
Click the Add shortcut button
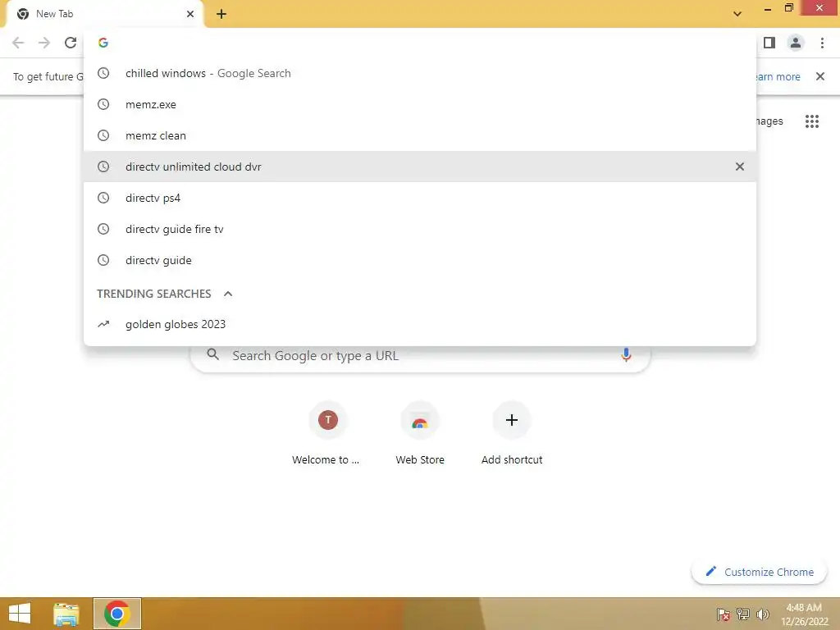click(x=512, y=435)
